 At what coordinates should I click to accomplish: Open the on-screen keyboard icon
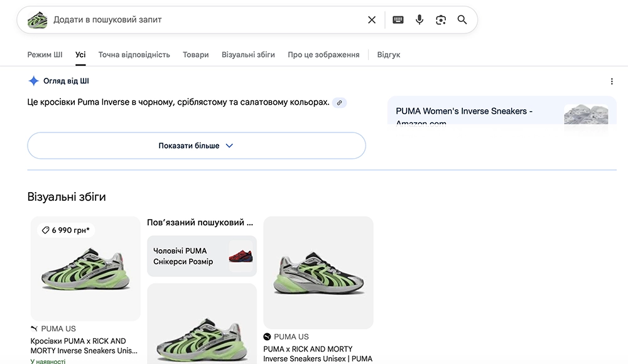pos(398,20)
